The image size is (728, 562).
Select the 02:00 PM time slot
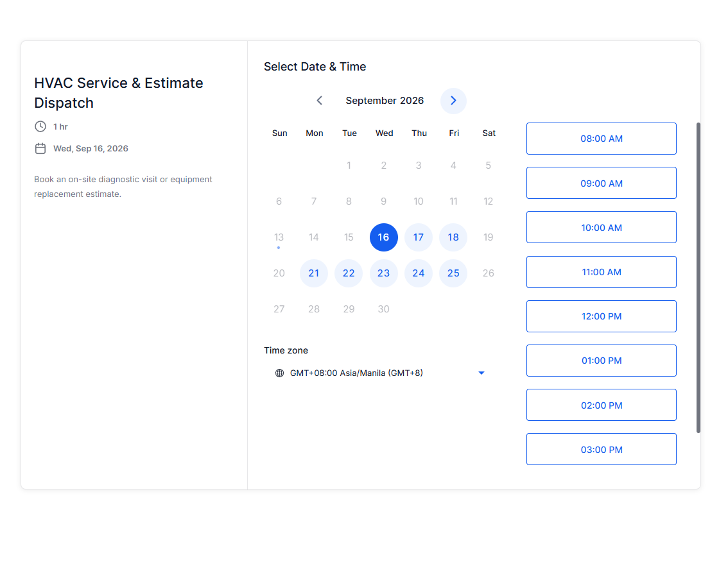tap(602, 405)
